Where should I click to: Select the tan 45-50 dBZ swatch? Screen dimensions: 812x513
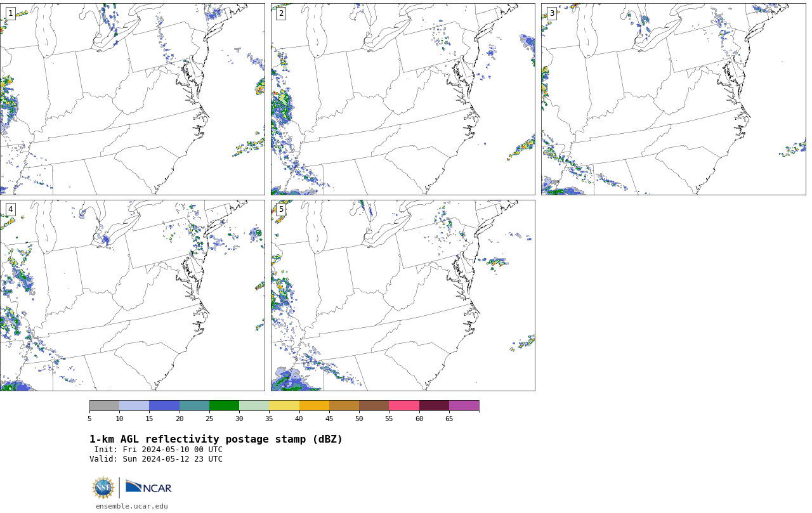tap(344, 406)
